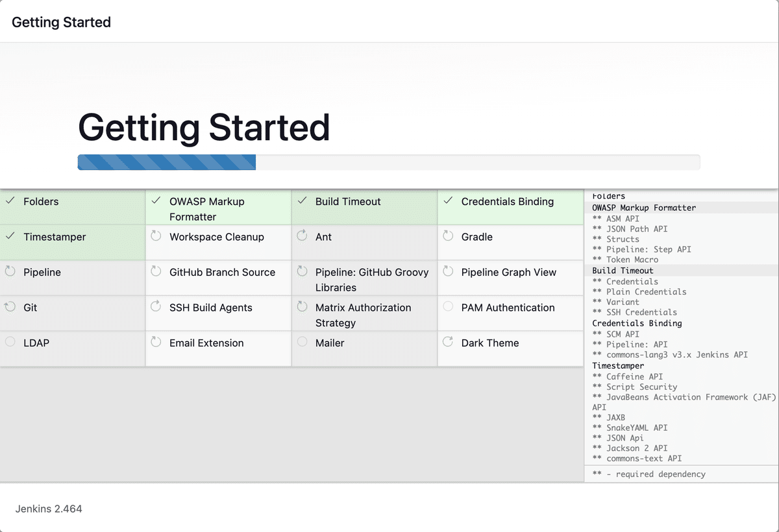Click the 'OWASP Markup Formatter' plugin cell text
The height and width of the screenshot is (532, 779).
[207, 209]
